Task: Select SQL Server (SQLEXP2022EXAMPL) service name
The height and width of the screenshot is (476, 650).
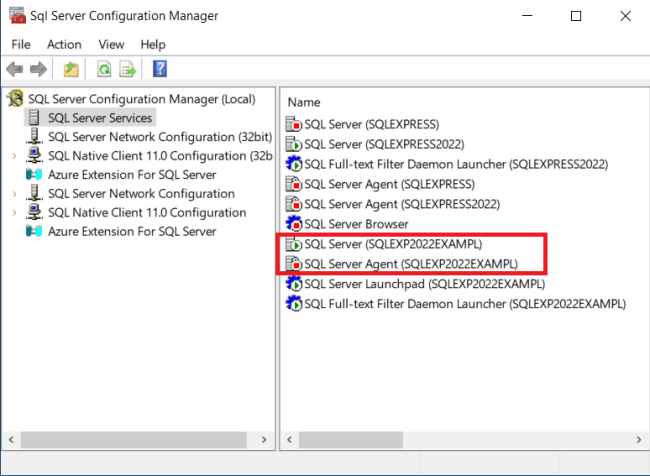Action: [393, 244]
